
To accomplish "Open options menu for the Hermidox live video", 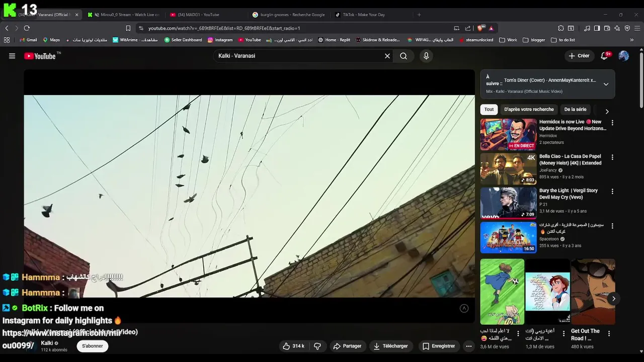I will 612,123.
